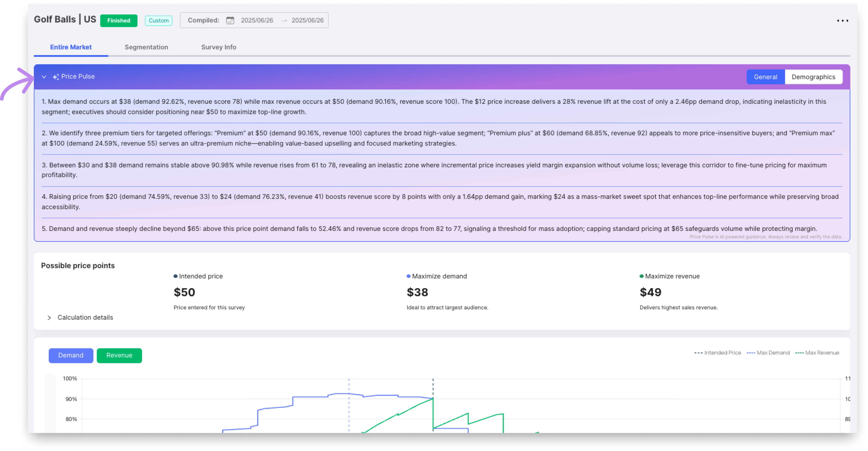Click the Price Pulse sparkle icon
The height and width of the screenshot is (451, 868).
[x=56, y=77]
